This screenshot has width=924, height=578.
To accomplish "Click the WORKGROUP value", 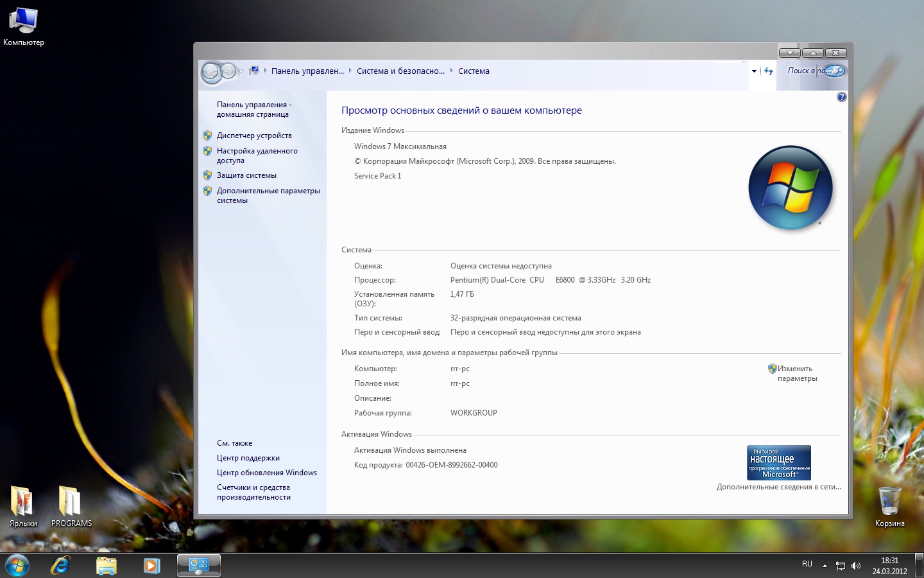I will (474, 413).
